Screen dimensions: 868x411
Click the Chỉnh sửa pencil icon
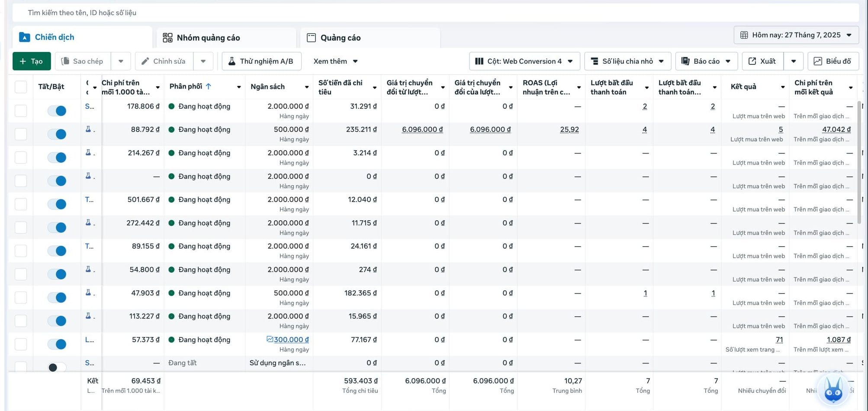(x=145, y=61)
